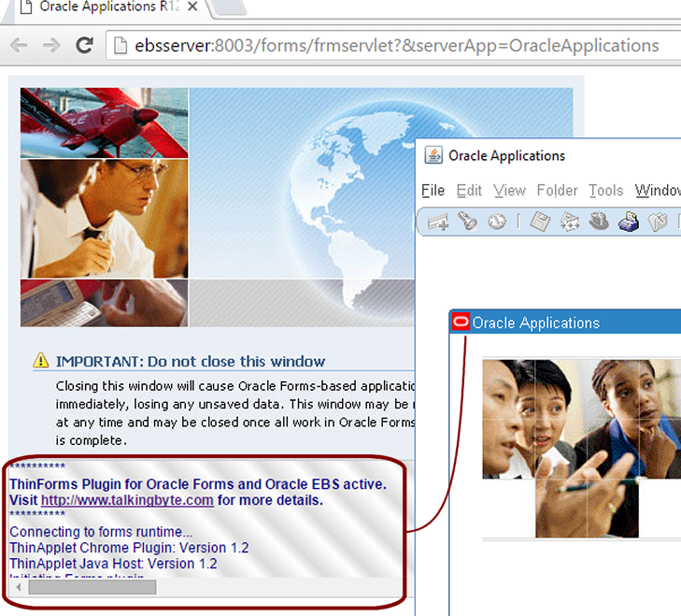Click the outer Oracle Applications window title
Screen dimensions: 681x616
click(506, 155)
